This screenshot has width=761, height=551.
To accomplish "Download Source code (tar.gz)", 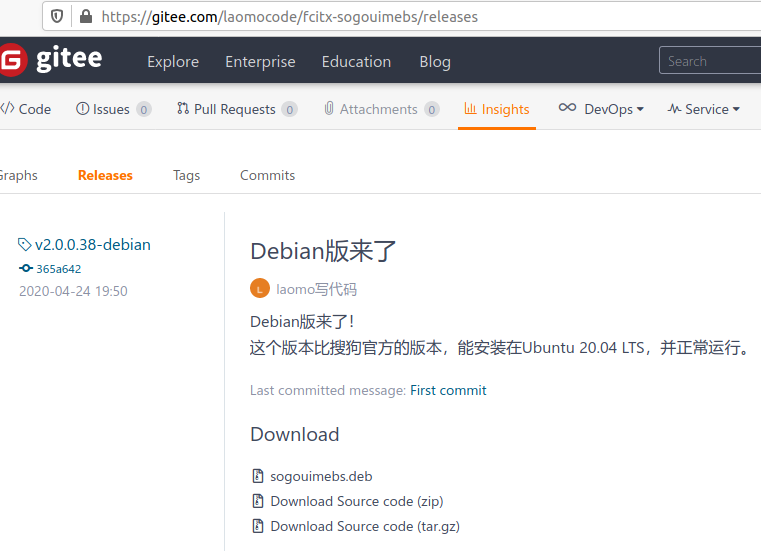I will [365, 526].
